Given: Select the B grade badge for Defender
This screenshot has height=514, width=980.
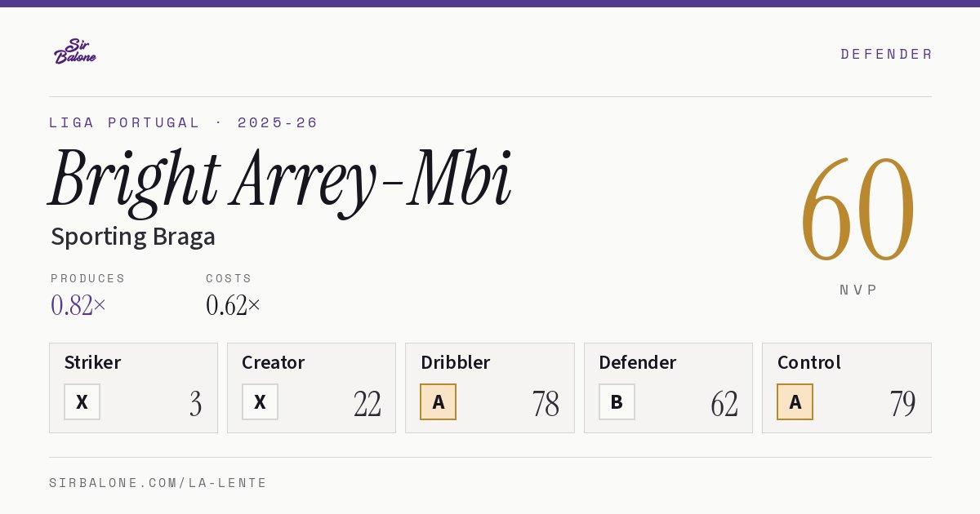Looking at the screenshot, I should pos(617,401).
